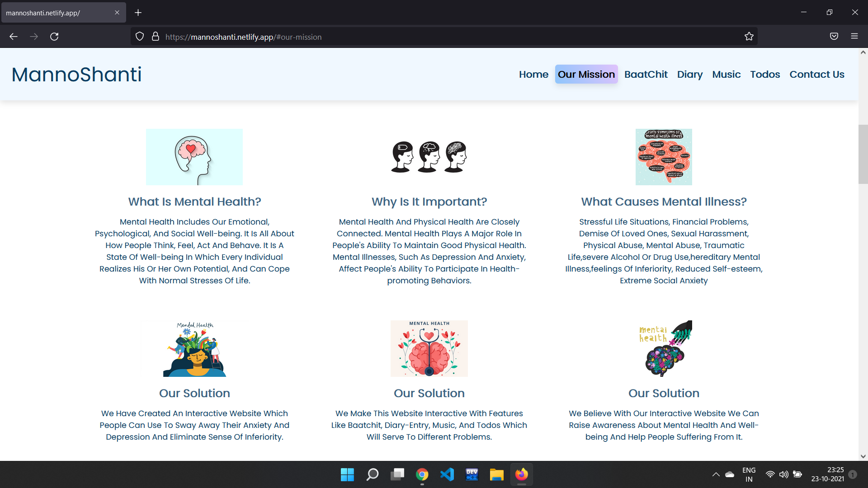Open the Firefox application menu
This screenshot has height=488, width=868.
click(854, 37)
